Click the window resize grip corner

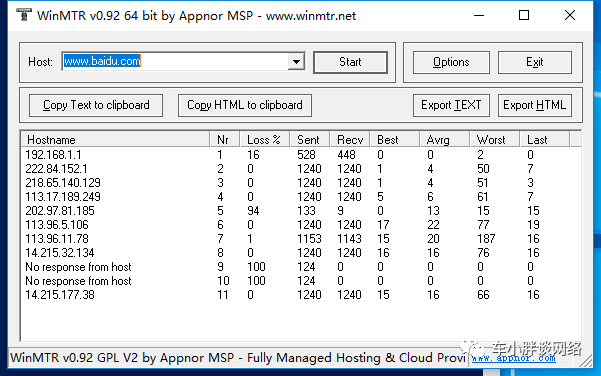586,361
